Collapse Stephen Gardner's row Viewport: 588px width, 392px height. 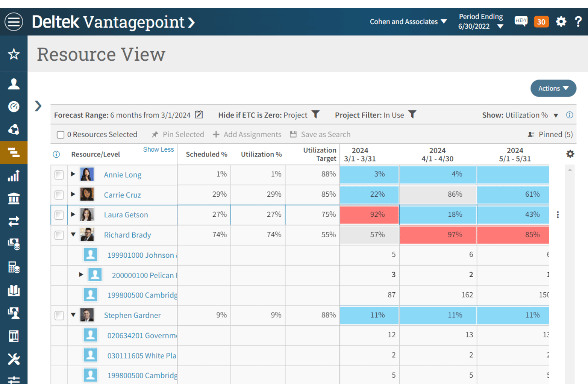coord(73,315)
